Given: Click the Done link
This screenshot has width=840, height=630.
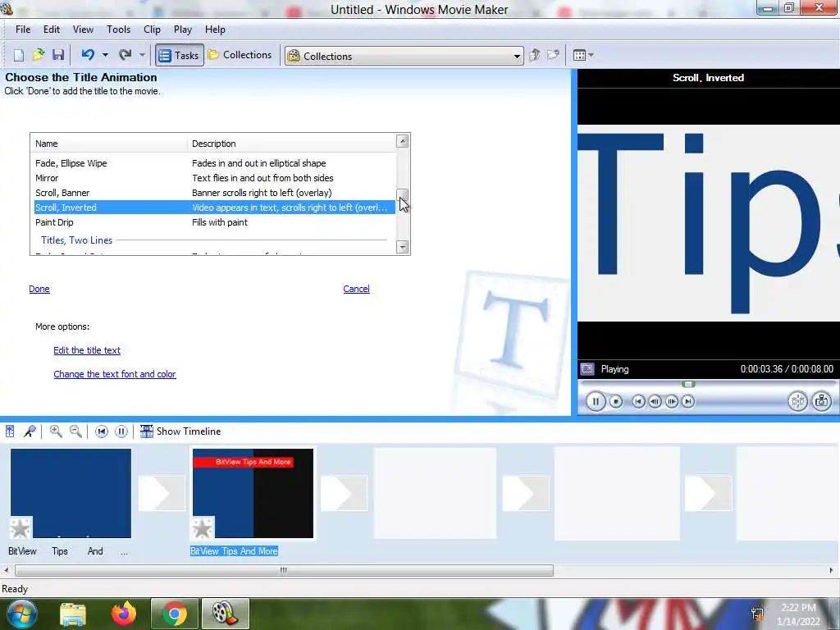Looking at the screenshot, I should [39, 289].
